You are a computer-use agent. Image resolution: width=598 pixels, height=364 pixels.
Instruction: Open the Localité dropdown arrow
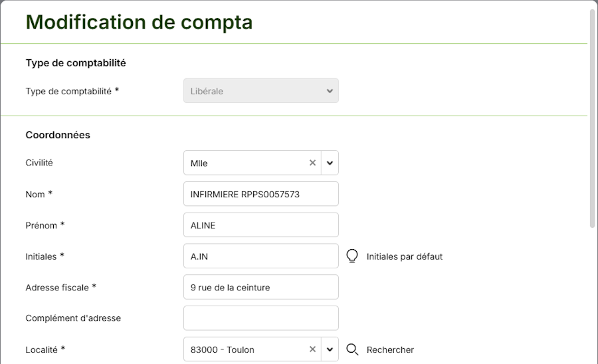pyautogui.click(x=330, y=349)
